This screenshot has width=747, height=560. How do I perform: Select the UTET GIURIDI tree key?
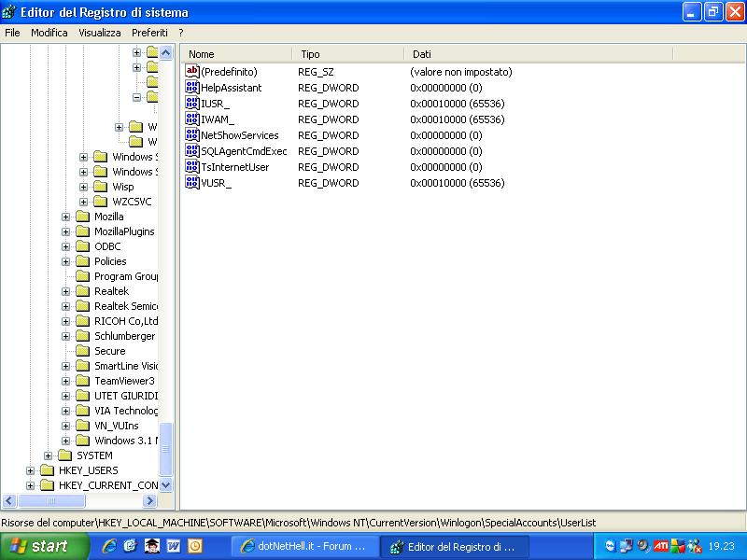[x=126, y=396]
